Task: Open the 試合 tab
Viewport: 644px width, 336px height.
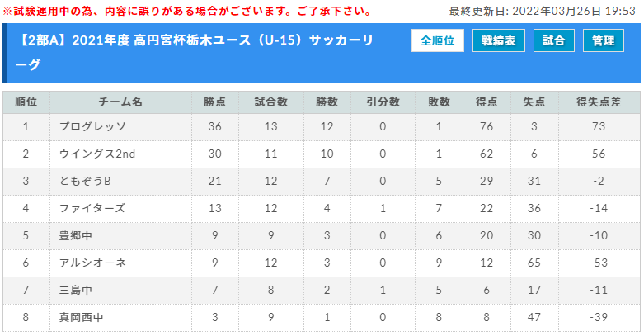Action: tap(553, 40)
